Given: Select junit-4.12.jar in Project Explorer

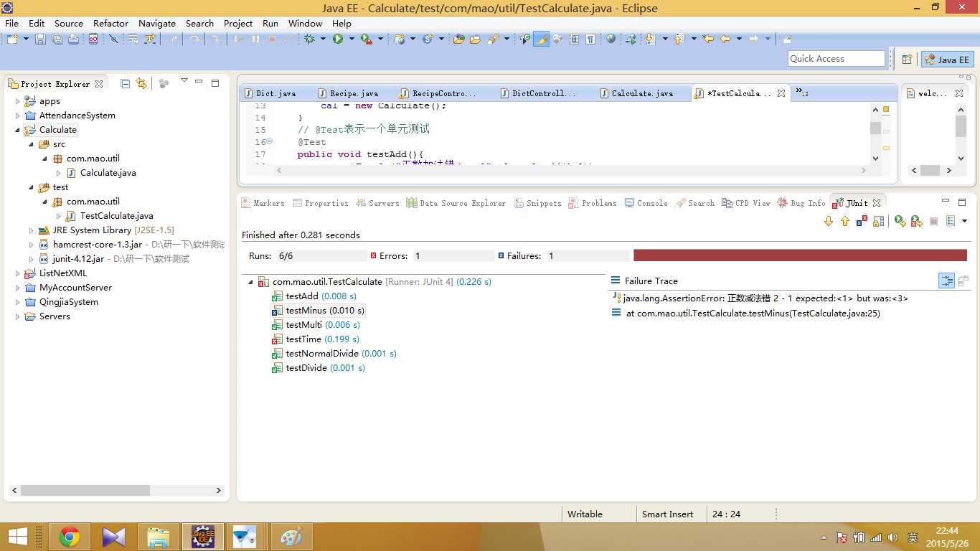Looking at the screenshot, I should (114, 259).
